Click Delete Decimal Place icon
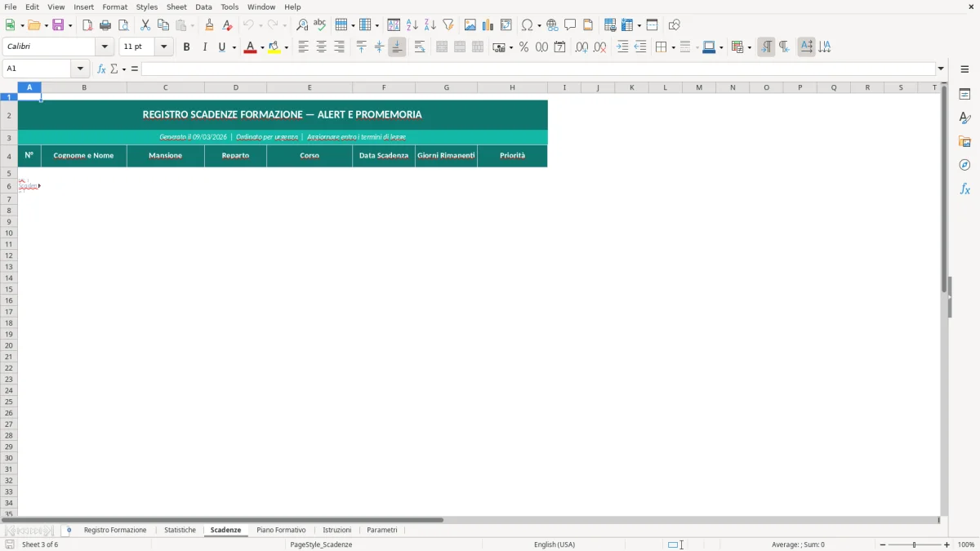The width and height of the screenshot is (980, 551). 600,47
